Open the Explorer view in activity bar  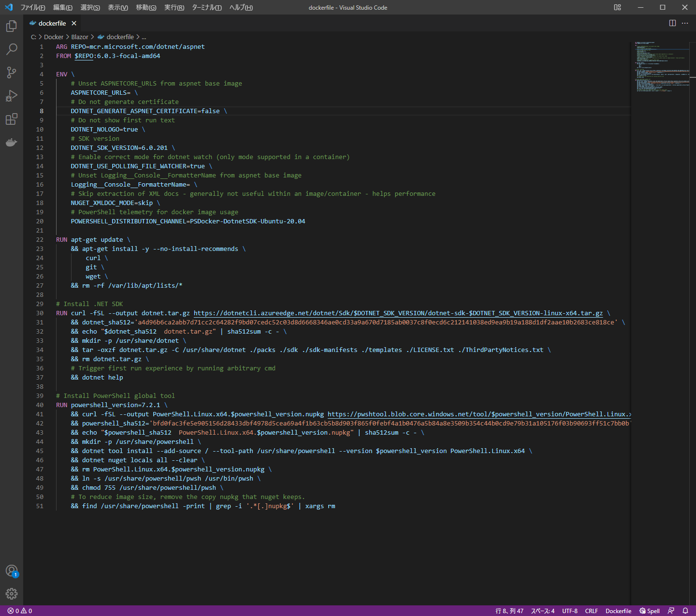click(12, 26)
